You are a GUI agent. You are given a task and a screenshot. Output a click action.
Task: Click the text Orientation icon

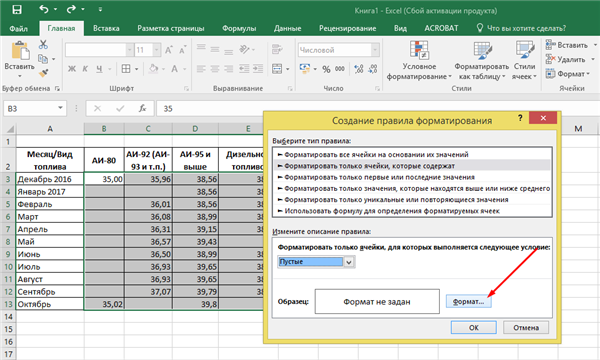pos(245,49)
